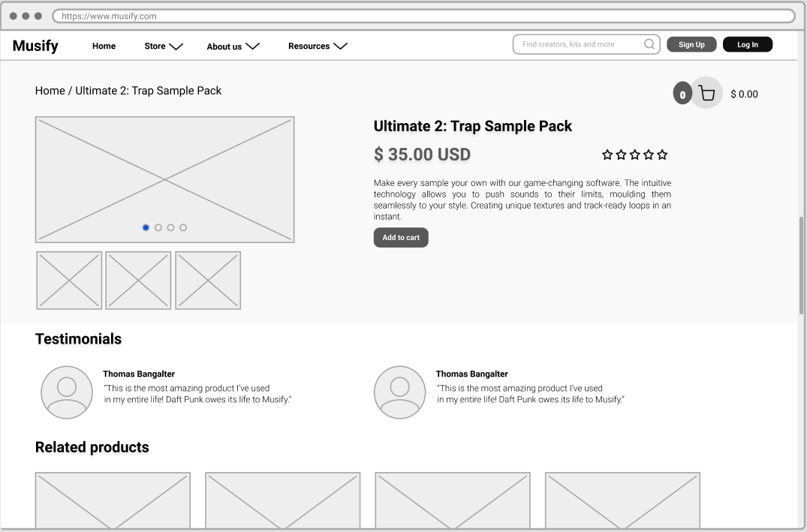Open the second related product image
This screenshot has height=532, width=807.
point(282,500)
